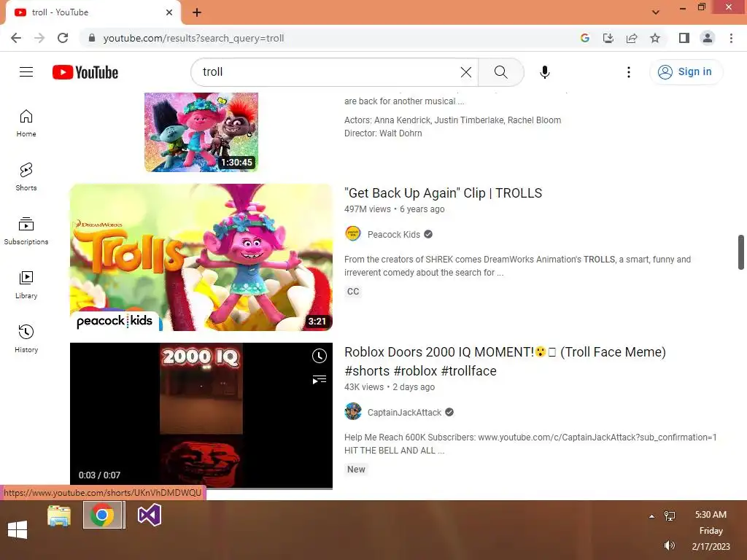Open YouTube settings three-dot menu
Screen dimensions: 747x560
point(628,72)
